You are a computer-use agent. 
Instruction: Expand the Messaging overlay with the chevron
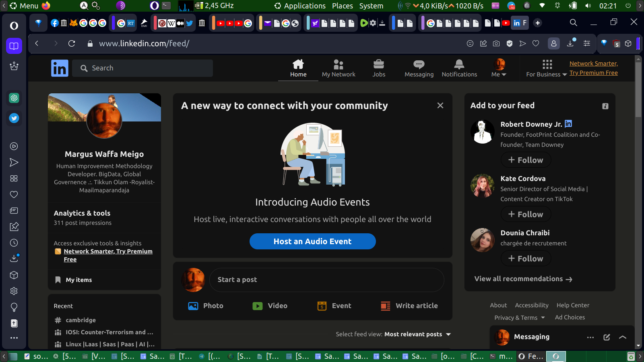(x=623, y=337)
